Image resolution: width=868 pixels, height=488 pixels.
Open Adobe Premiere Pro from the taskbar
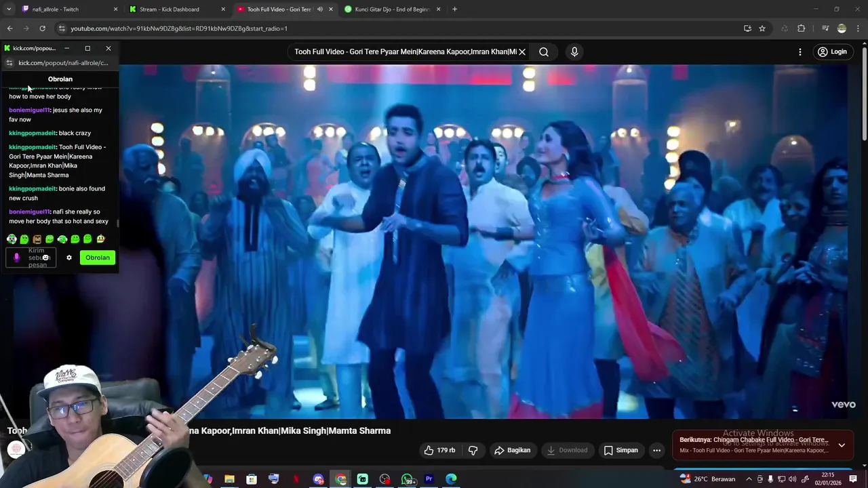pos(429,479)
